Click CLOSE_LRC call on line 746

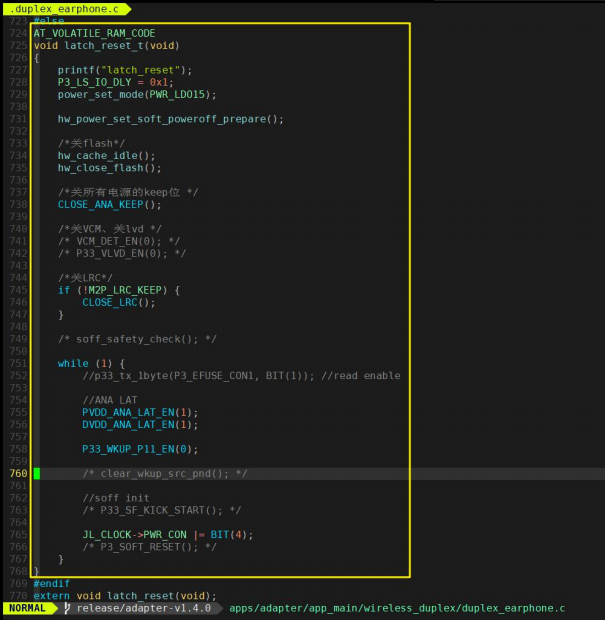coord(110,302)
